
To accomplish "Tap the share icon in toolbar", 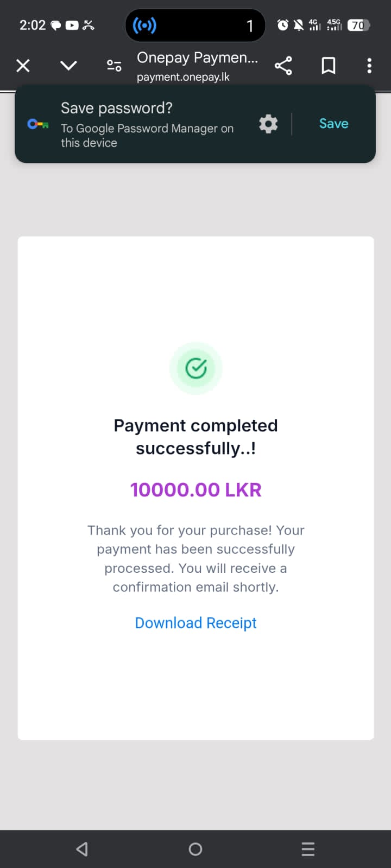I will click(283, 66).
